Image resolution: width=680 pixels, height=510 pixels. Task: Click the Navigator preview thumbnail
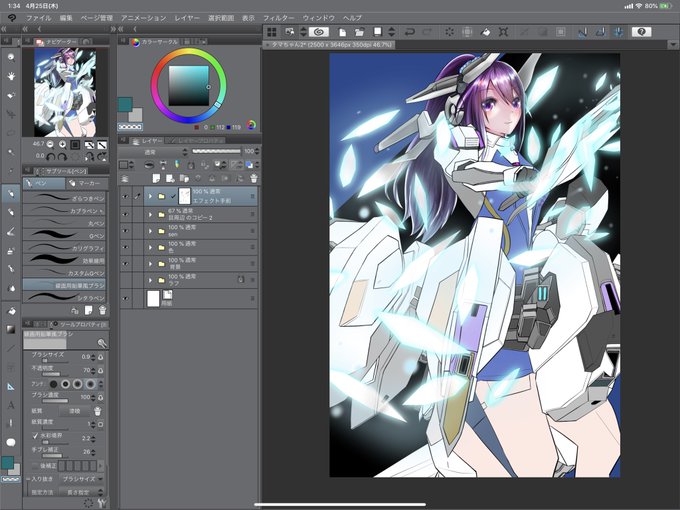tap(65, 92)
